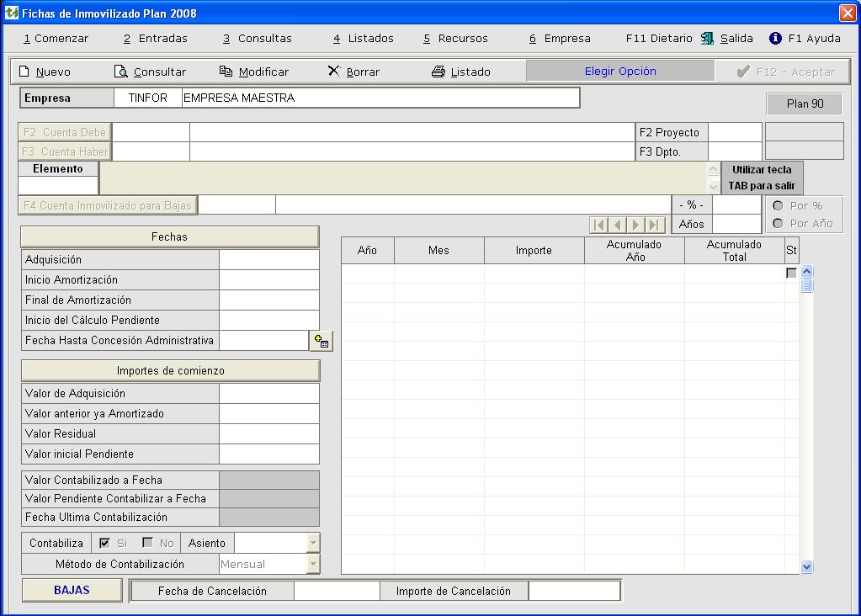Click the app icon in title bar
Image resolution: width=861 pixels, height=616 pixels.
(x=12, y=13)
